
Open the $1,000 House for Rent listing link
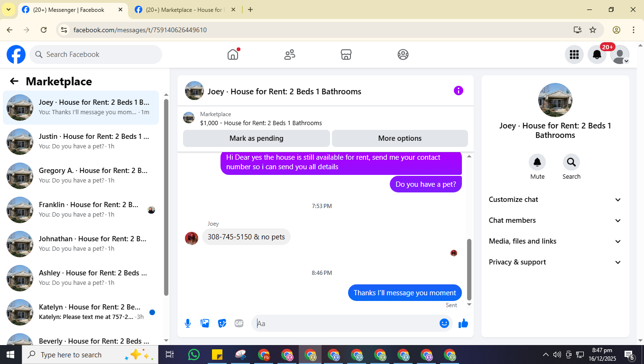pos(261,123)
